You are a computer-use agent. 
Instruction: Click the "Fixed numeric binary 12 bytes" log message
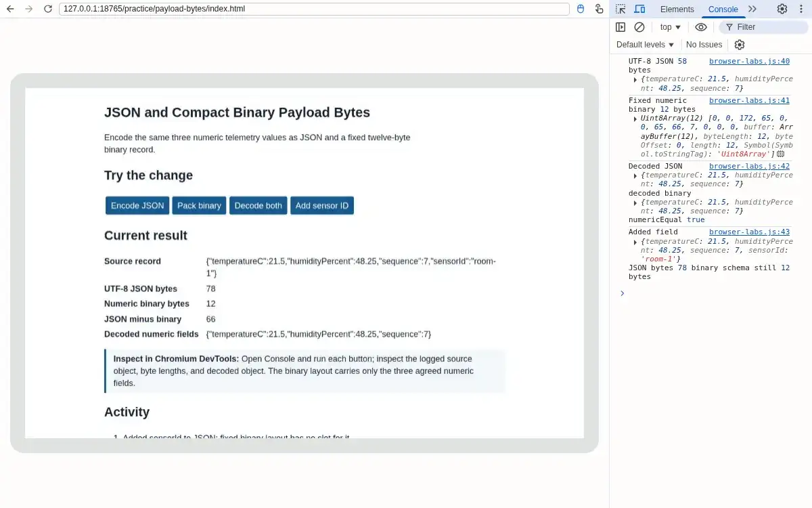(x=662, y=105)
